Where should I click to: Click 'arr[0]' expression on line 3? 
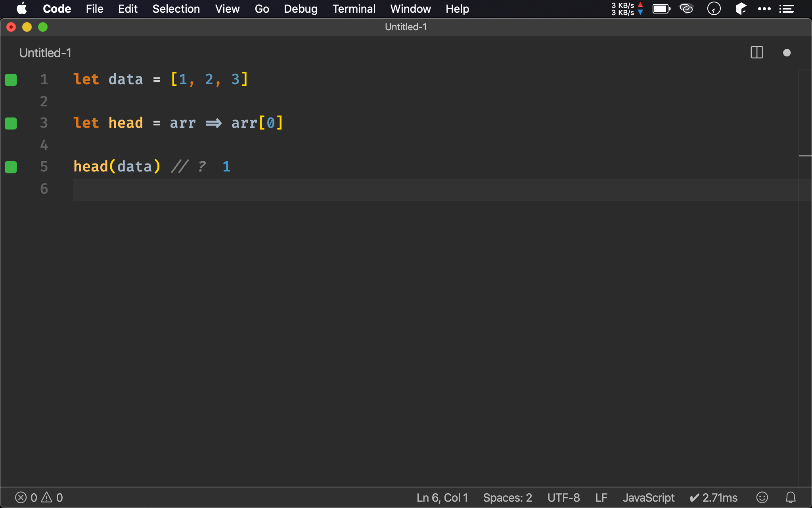(x=257, y=123)
